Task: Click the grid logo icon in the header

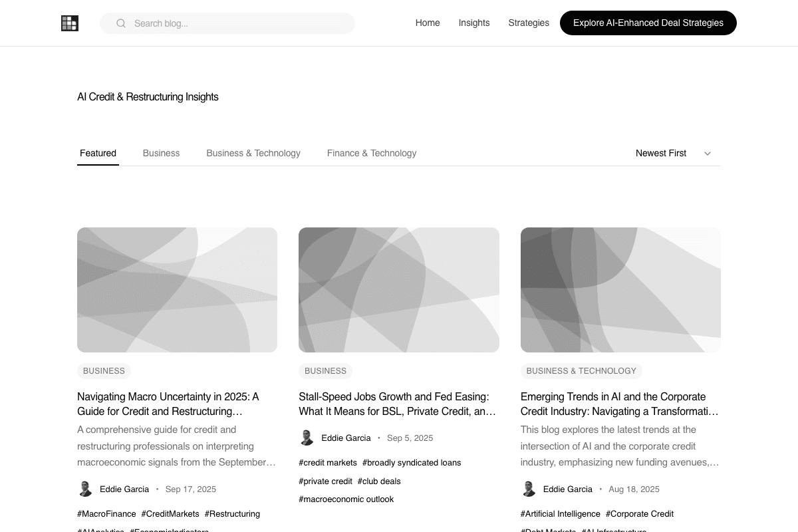Action: point(69,23)
